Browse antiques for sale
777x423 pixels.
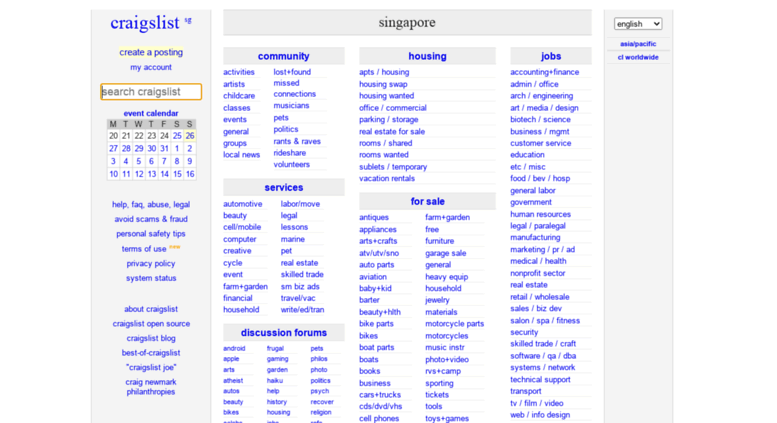(x=374, y=217)
